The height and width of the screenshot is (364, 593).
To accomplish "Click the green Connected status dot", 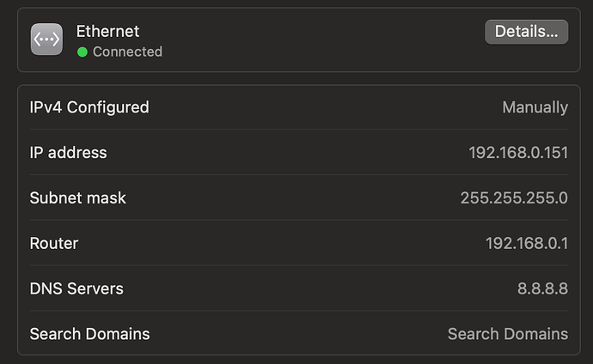I will [83, 52].
